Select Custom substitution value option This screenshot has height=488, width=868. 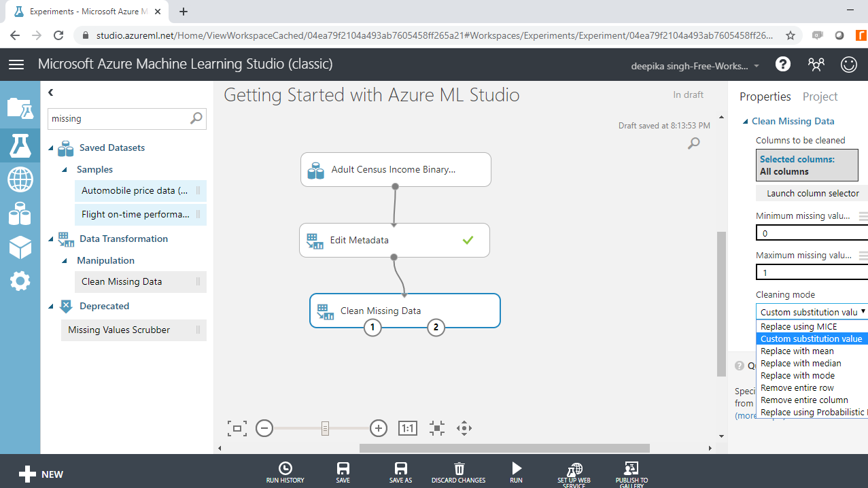click(812, 339)
